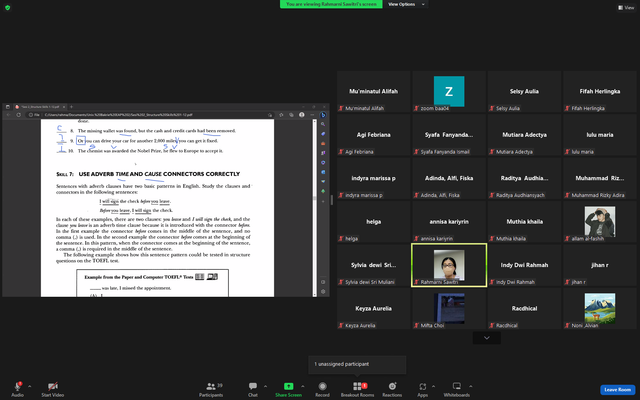Open the Edge three-dot menu in shared screen
This screenshot has height=400, width=640.
point(312,115)
